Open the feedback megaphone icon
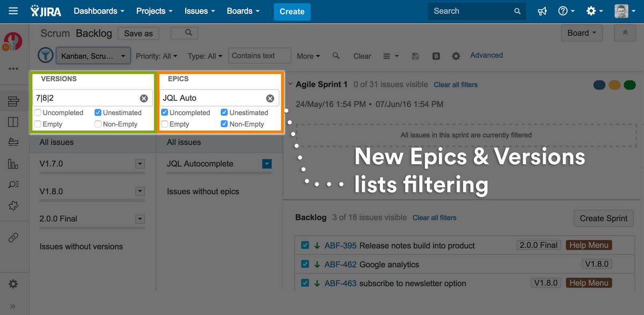Viewport: 644px width, 315px height. [542, 11]
